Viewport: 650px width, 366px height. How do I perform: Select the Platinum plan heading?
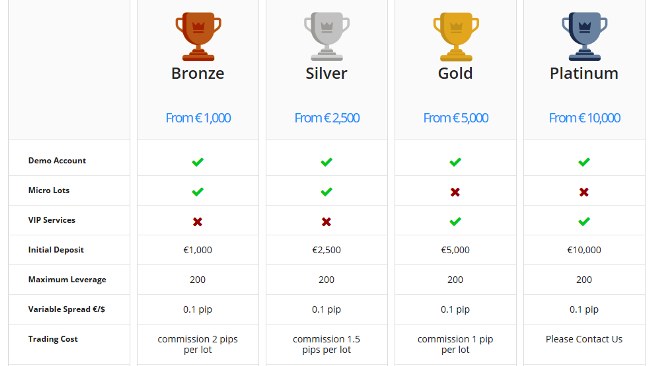[584, 73]
